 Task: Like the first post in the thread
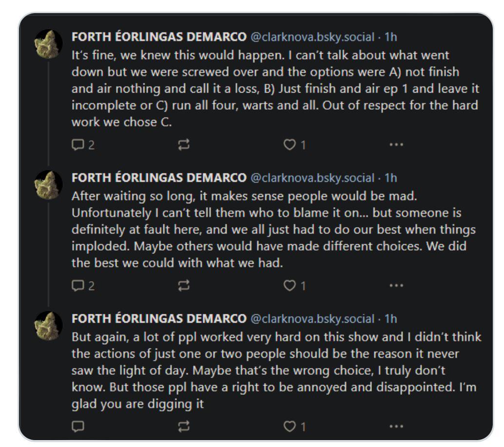coord(291,145)
